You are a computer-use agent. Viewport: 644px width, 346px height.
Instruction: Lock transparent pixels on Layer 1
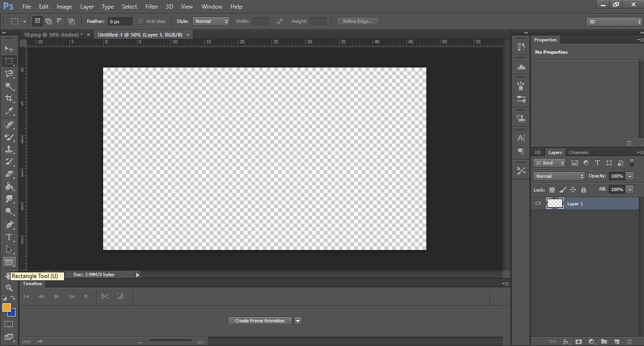(x=552, y=190)
